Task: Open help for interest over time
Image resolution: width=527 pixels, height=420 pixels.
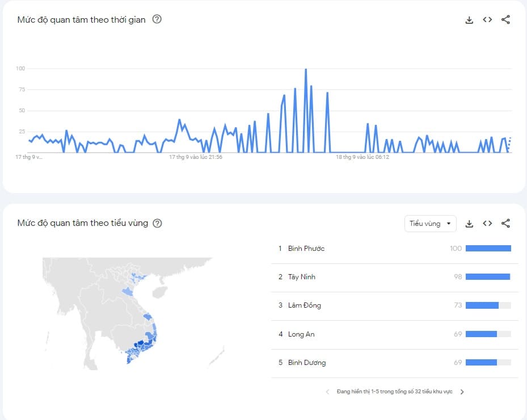Action: (x=157, y=19)
